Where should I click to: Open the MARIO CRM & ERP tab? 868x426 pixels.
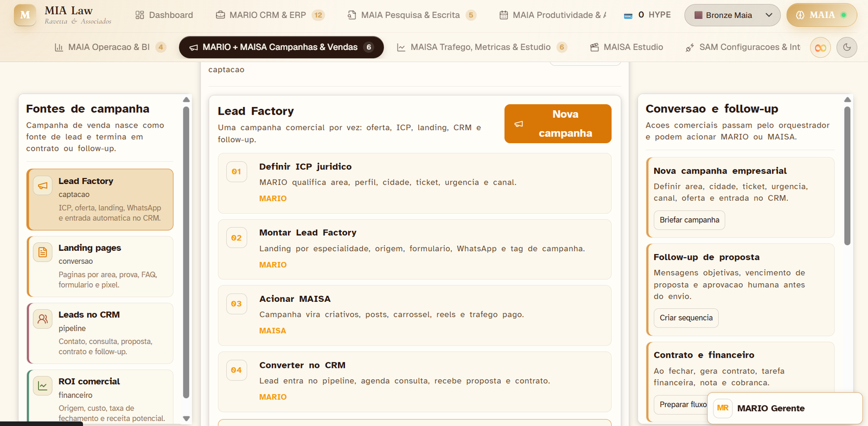[270, 15]
